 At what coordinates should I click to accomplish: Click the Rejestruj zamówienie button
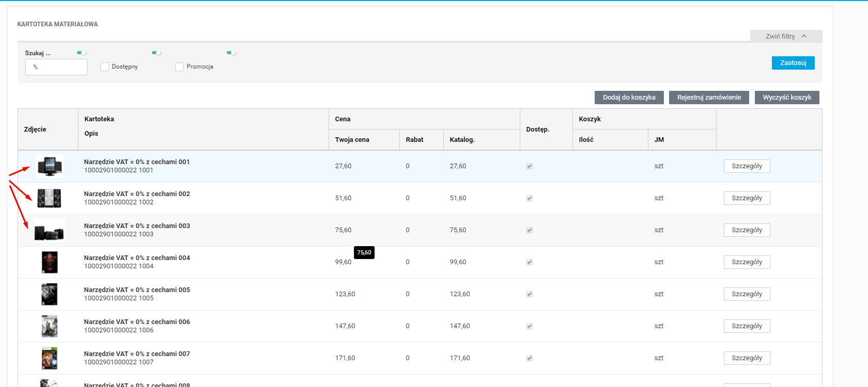709,98
